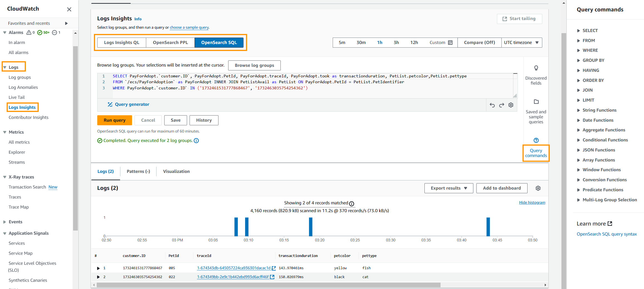This screenshot has height=289, width=644.
Task: Expand the GROUP BY query command
Action: coord(593,60)
